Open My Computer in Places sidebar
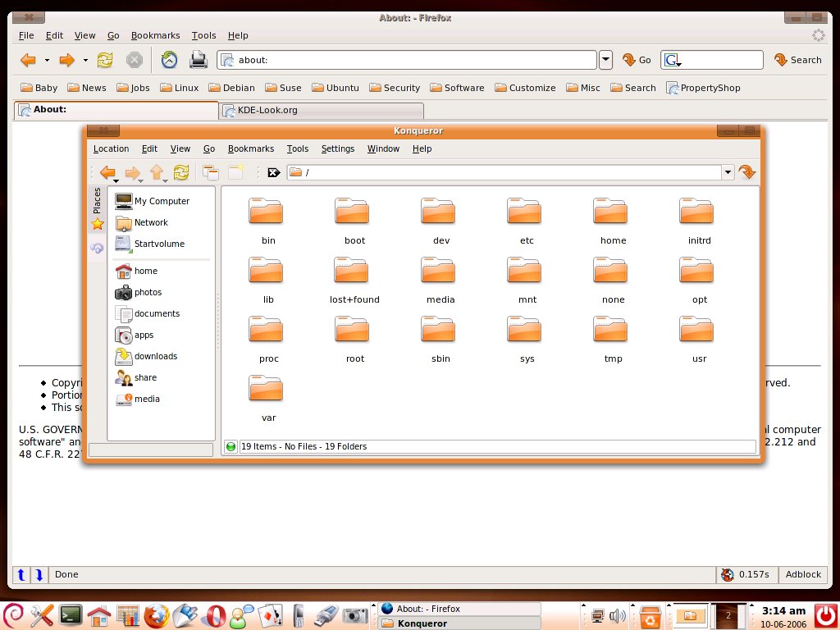The width and height of the screenshot is (840, 630). [153, 202]
